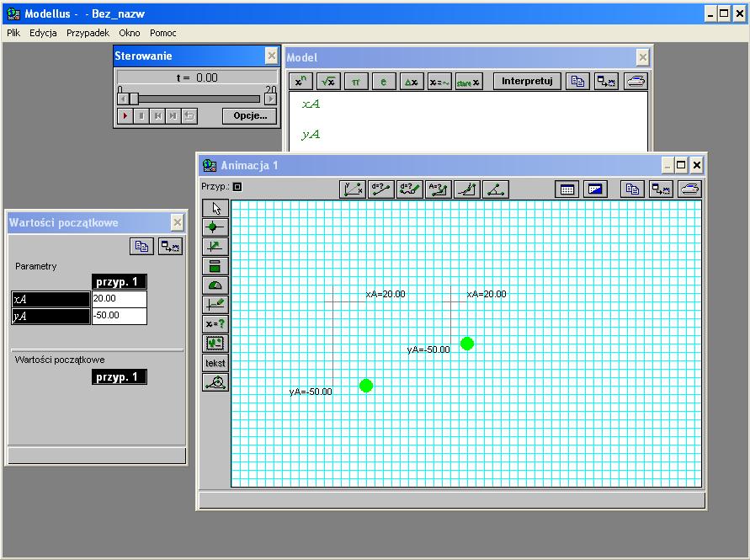Insert pi symbol in Model toolbar
The height and width of the screenshot is (560, 750).
(x=356, y=82)
